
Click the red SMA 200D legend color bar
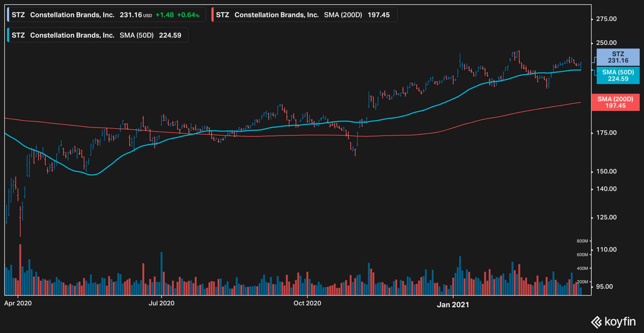tap(213, 15)
